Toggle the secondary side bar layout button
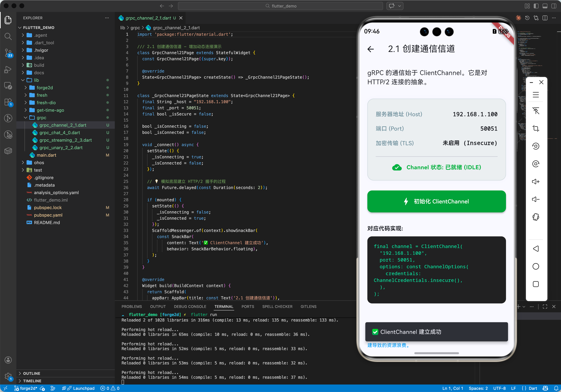 click(554, 6)
